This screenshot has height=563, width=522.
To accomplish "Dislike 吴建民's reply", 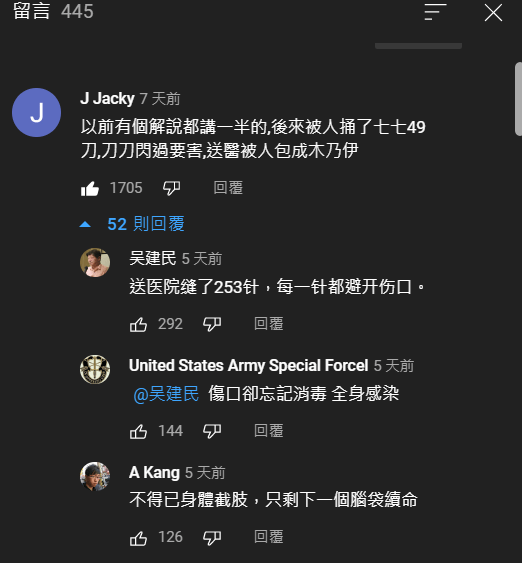I will (212, 324).
